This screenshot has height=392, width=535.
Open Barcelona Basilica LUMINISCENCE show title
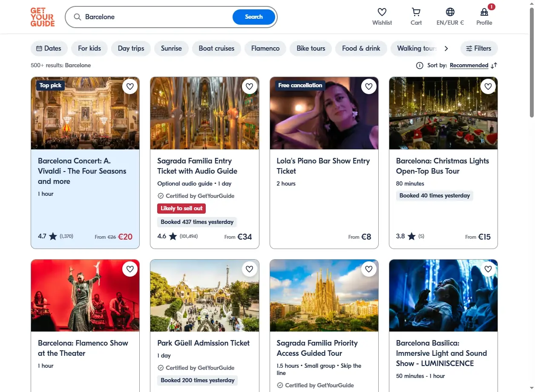(x=441, y=353)
